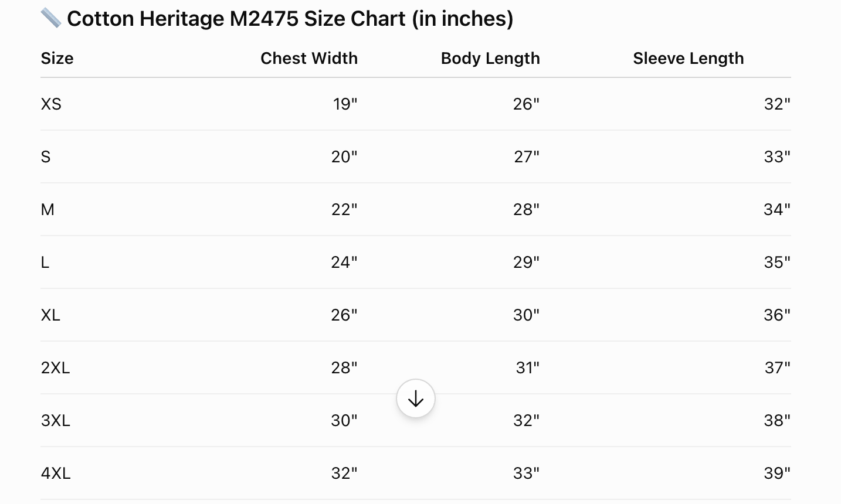Select the Size column header
Image resolution: width=841 pixels, height=504 pixels.
[57, 59]
